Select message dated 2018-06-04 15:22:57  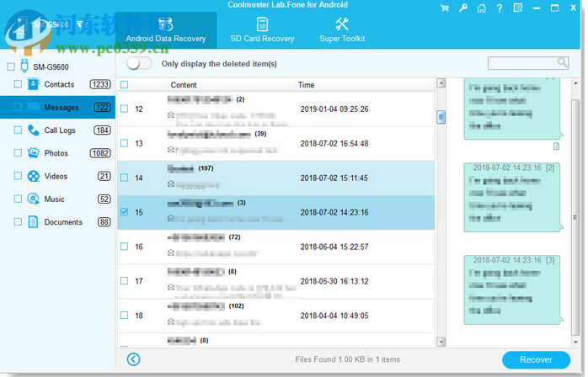276,247
